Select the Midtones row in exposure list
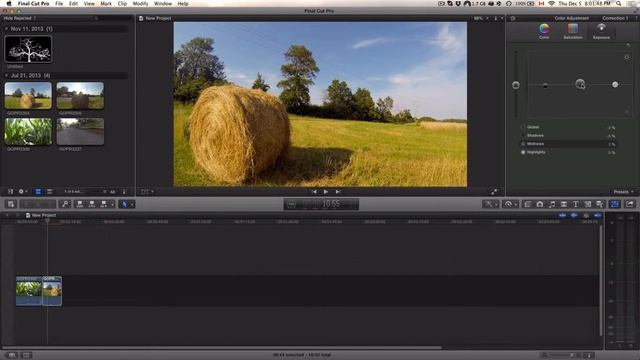 568,144
